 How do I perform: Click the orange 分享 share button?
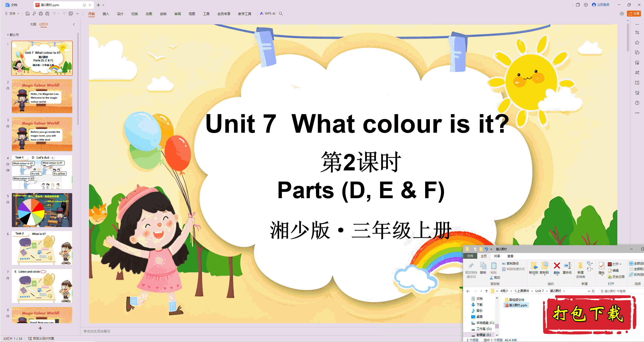[x=634, y=14]
